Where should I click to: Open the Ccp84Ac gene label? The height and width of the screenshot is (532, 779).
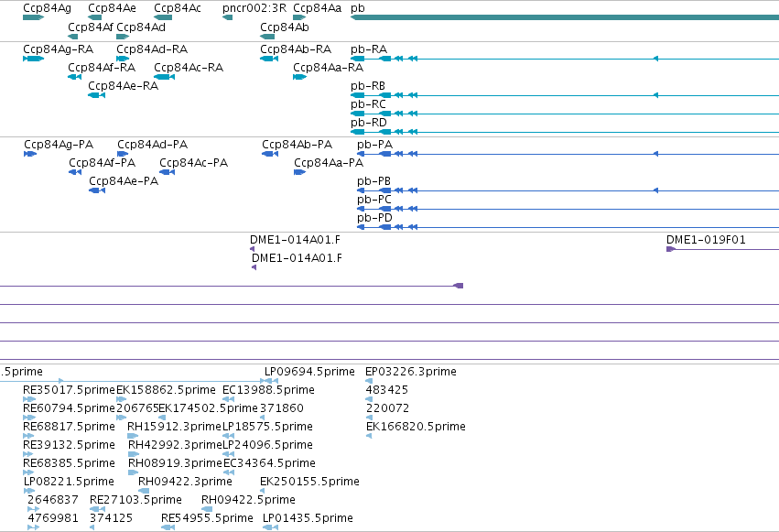(178, 8)
